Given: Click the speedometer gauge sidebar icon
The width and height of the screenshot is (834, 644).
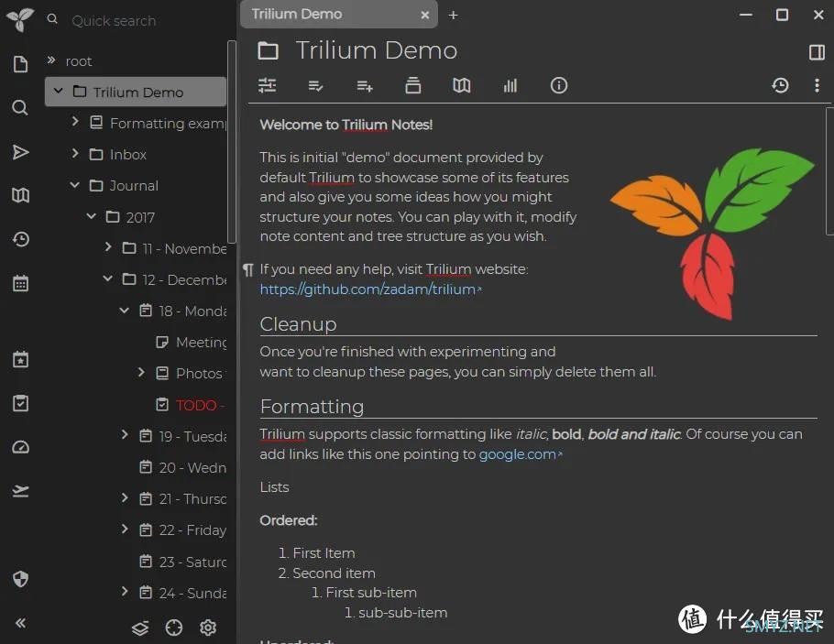Looking at the screenshot, I should tap(20, 447).
